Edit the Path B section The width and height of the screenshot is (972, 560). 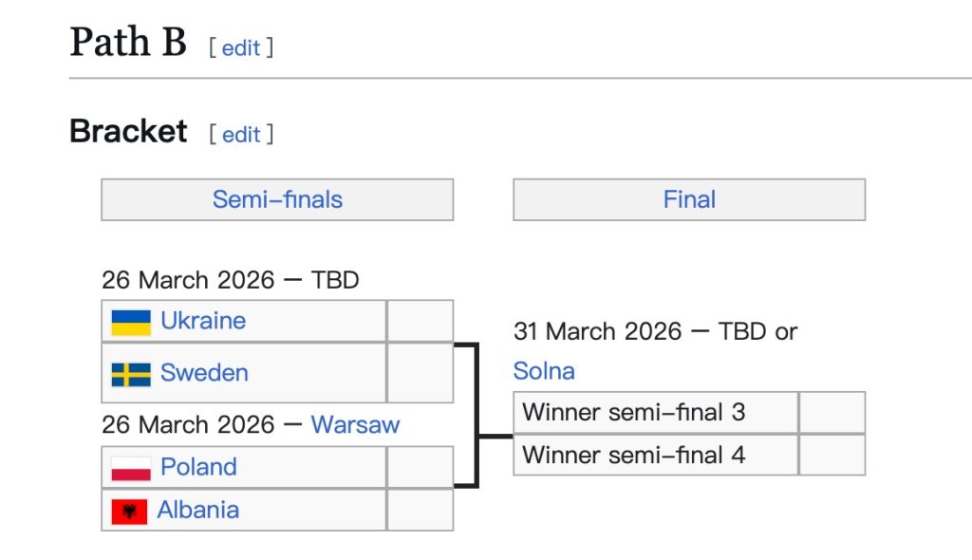[241, 47]
